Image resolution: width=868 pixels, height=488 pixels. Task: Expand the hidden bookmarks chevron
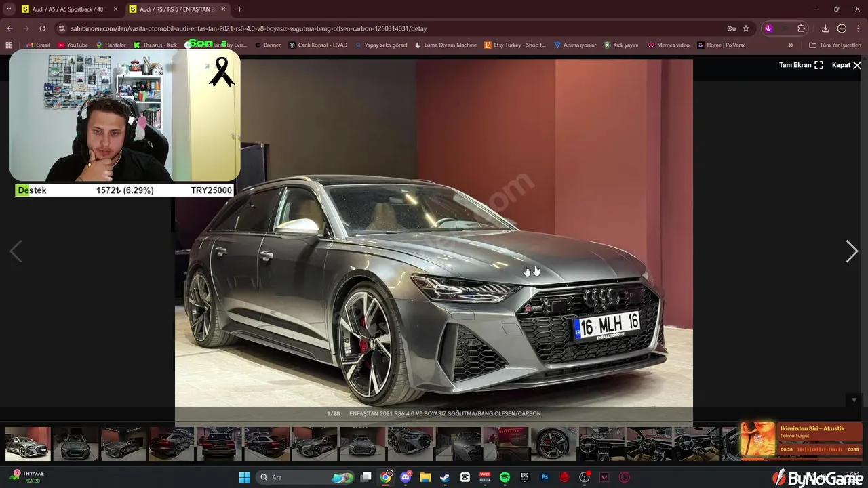tap(791, 45)
